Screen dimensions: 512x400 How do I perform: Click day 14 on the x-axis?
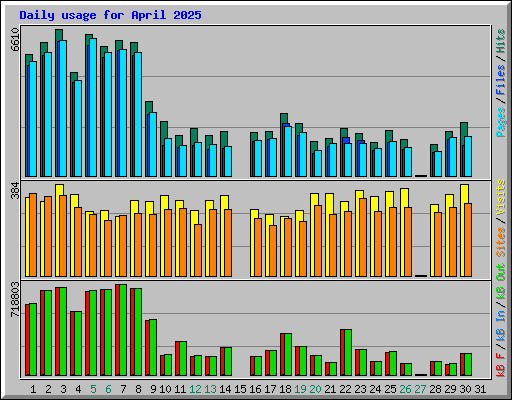point(225,389)
